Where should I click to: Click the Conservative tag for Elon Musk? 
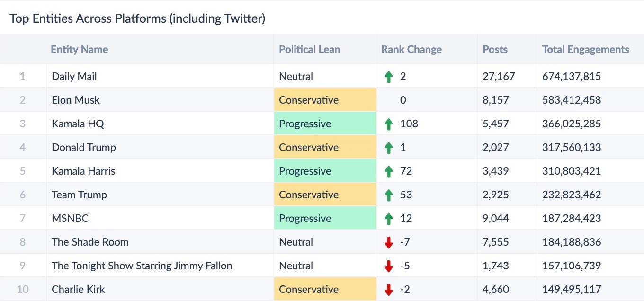coord(309,100)
